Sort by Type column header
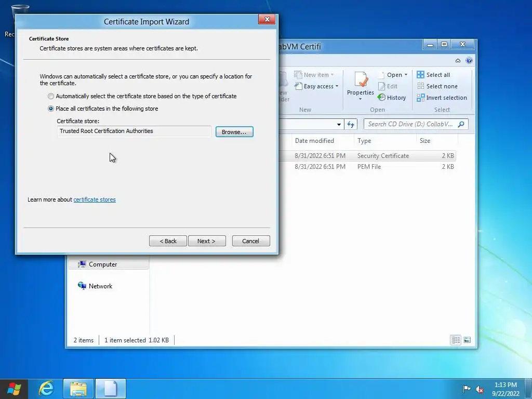Screen dimensions: 532x399 pyautogui.click(x=364, y=140)
